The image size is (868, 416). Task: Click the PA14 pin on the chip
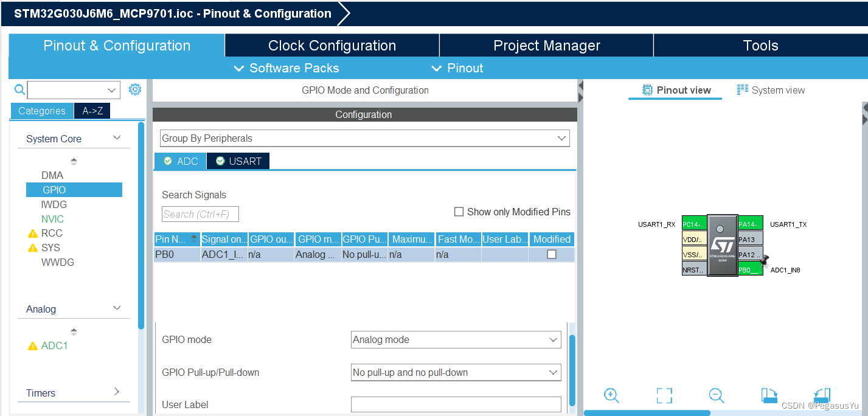point(750,224)
